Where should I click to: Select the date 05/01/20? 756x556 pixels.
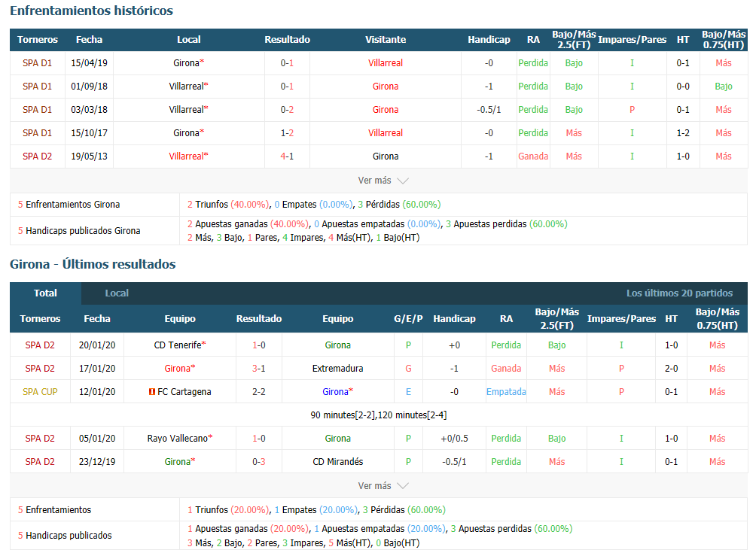[x=97, y=439]
